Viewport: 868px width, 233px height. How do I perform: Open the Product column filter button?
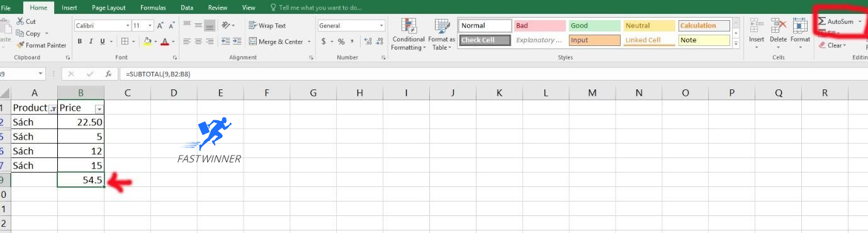pos(53,108)
